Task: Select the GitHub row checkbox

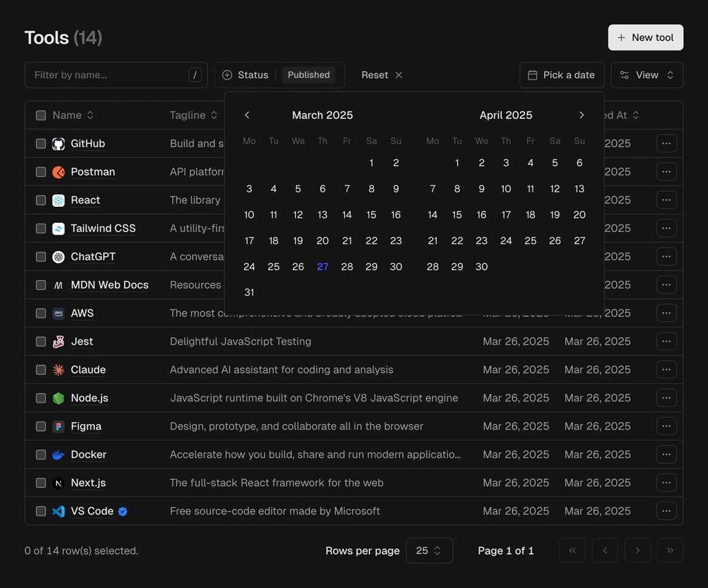Action: (x=40, y=143)
